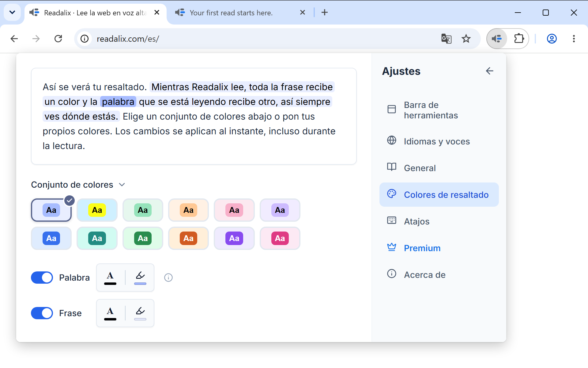Open the tab search dropdown arrow
Screen dimensions: 588x368
(x=12, y=13)
